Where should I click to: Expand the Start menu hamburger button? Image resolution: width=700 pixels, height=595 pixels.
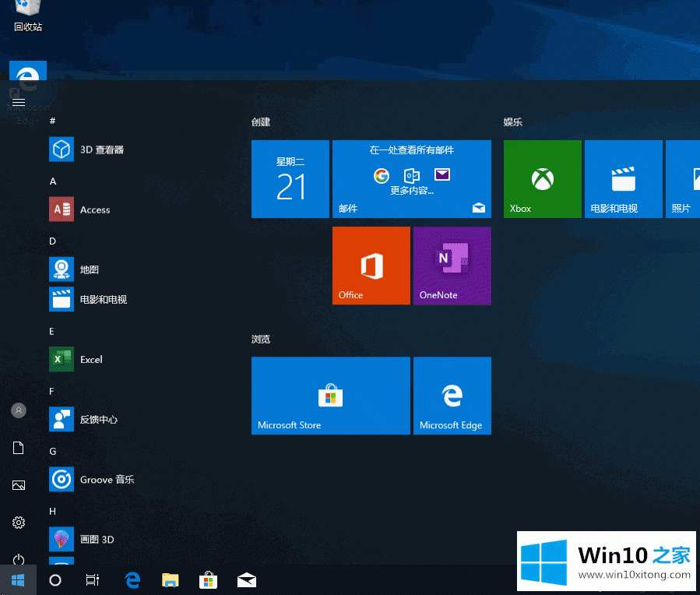(x=19, y=103)
